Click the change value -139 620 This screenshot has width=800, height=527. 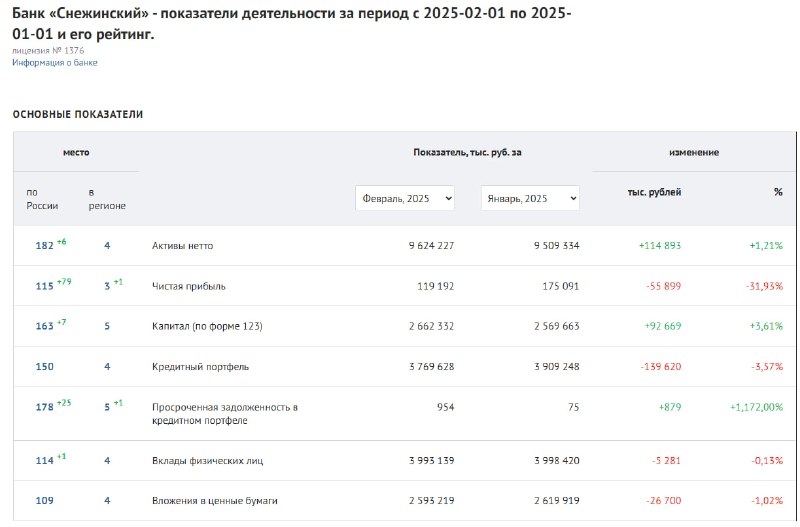coord(661,366)
